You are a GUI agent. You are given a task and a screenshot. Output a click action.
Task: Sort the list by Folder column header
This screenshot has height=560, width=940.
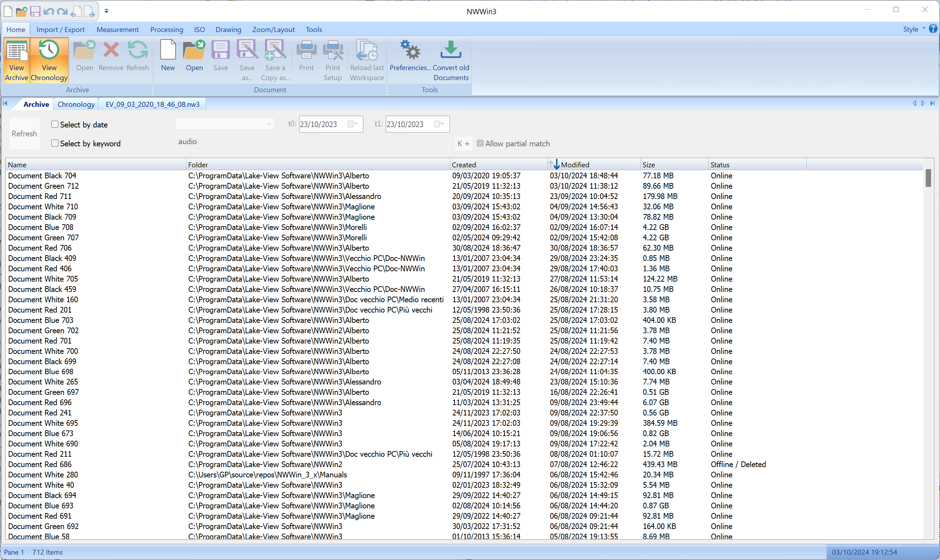[318, 164]
